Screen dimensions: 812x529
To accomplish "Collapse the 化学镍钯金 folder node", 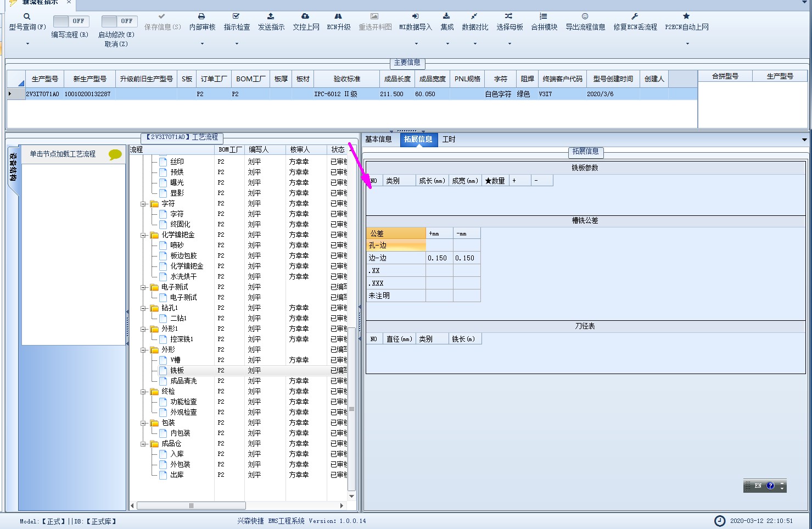I will [143, 235].
